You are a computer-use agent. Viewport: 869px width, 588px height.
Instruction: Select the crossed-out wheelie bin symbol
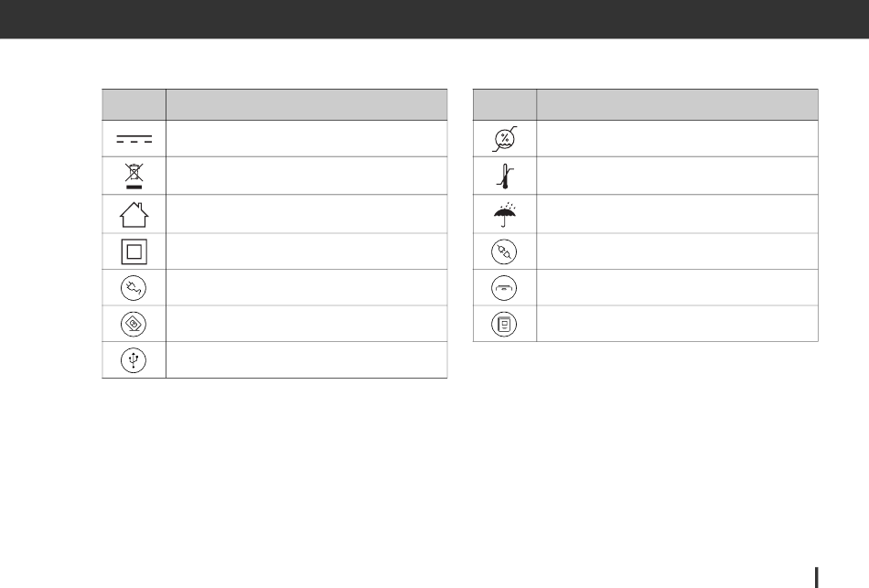[134, 176]
